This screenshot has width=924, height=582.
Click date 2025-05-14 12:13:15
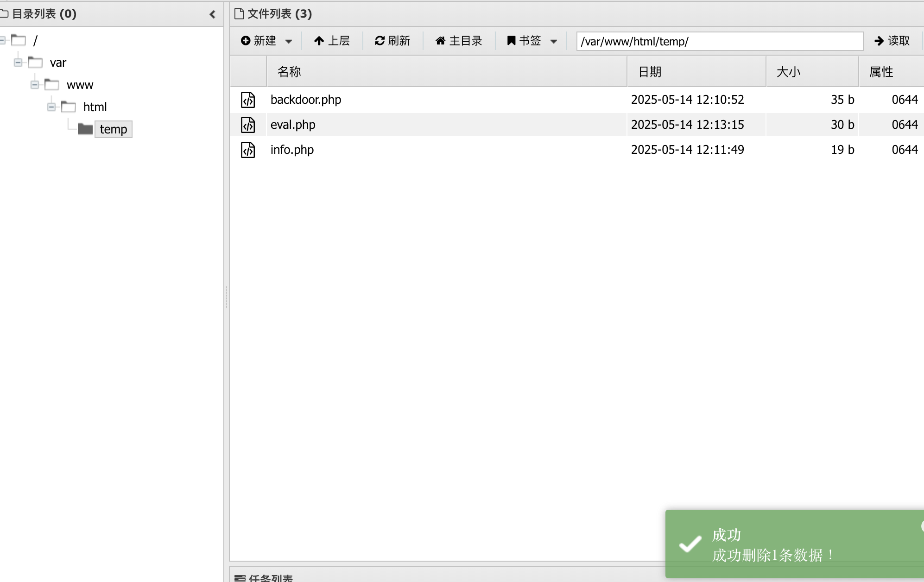click(688, 125)
